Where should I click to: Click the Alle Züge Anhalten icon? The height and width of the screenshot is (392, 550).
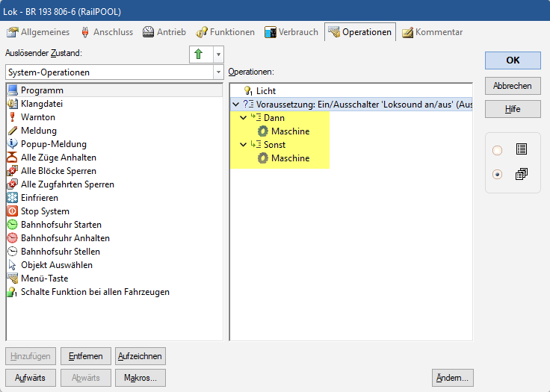click(x=13, y=158)
